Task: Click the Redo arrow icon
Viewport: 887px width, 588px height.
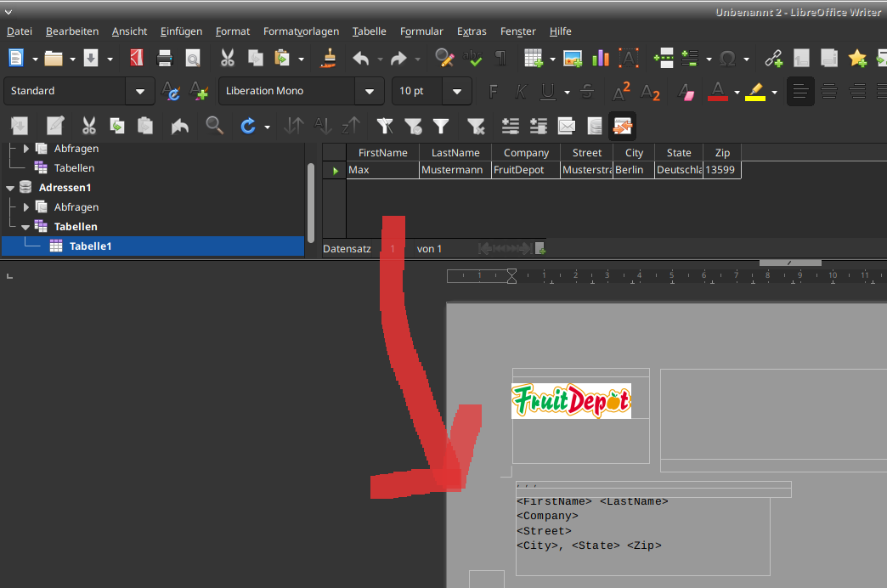Action: pyautogui.click(x=398, y=58)
